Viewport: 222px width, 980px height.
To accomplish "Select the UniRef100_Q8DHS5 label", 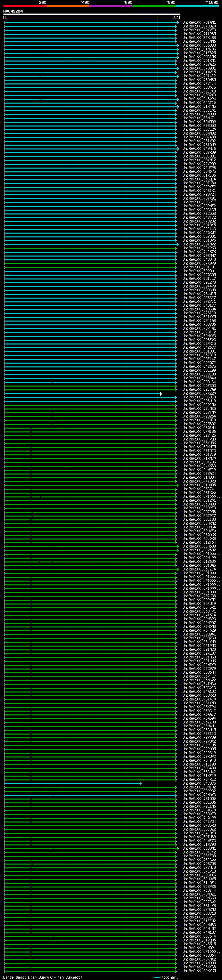I will (x=199, y=80).
